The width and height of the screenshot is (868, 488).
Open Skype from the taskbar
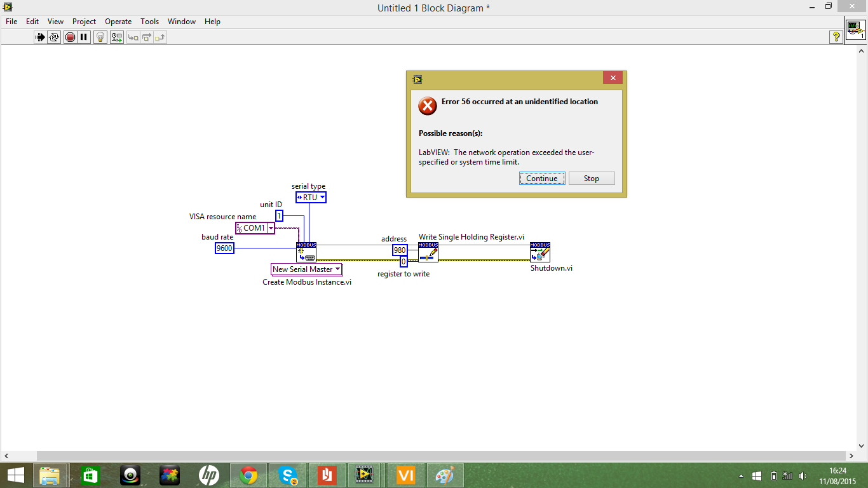pyautogui.click(x=288, y=475)
